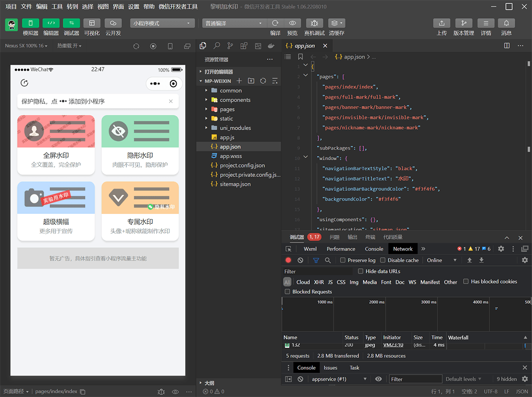Switch to the Console devtools tab
532x397 pixels.
click(x=374, y=249)
